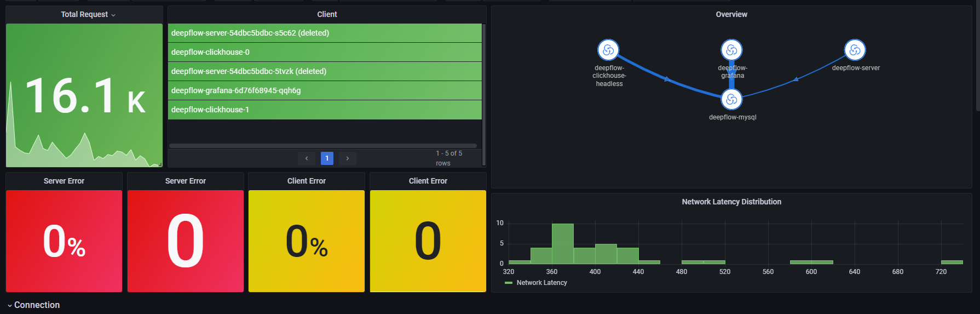Click the deepflow-server node icon
Screen dimensions: 980x314
click(855, 50)
